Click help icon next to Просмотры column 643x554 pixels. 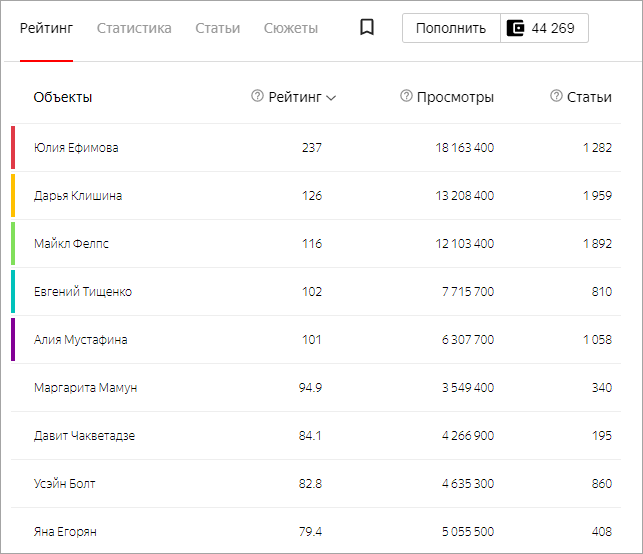[x=406, y=96]
